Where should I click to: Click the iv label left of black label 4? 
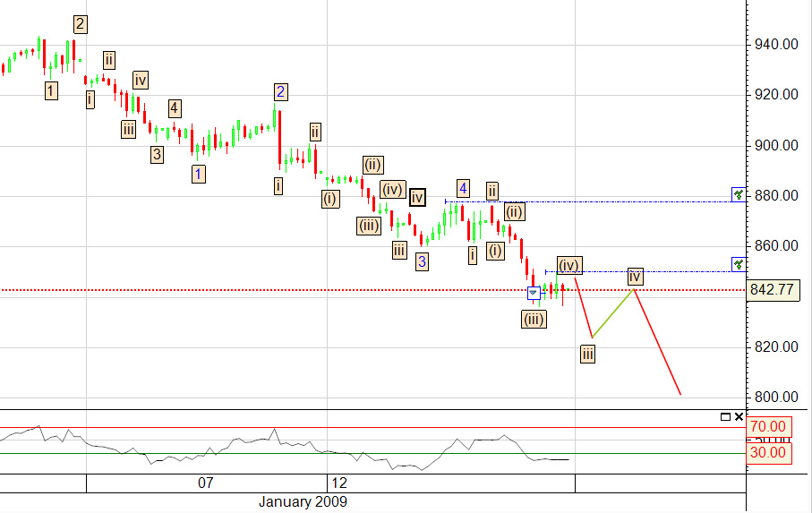pyautogui.click(x=141, y=81)
